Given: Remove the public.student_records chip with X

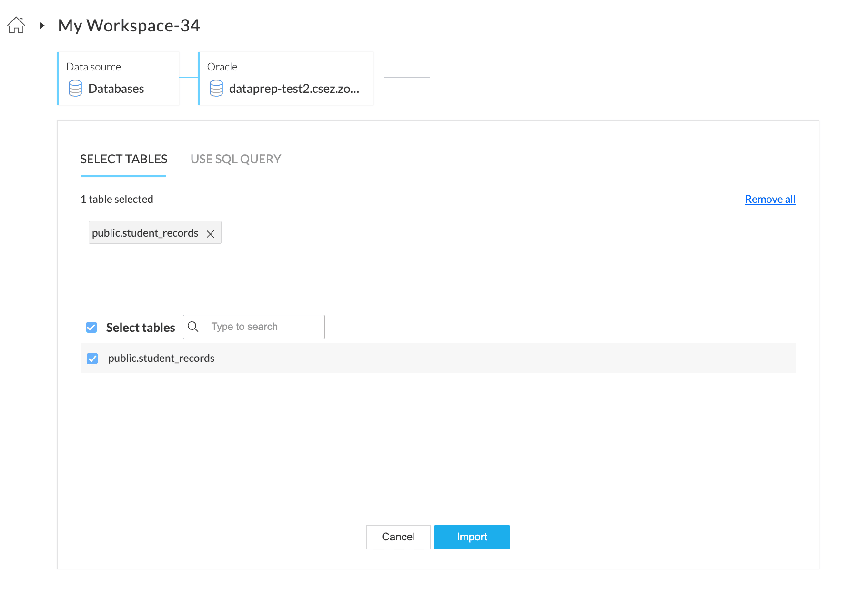Looking at the screenshot, I should 210,234.
